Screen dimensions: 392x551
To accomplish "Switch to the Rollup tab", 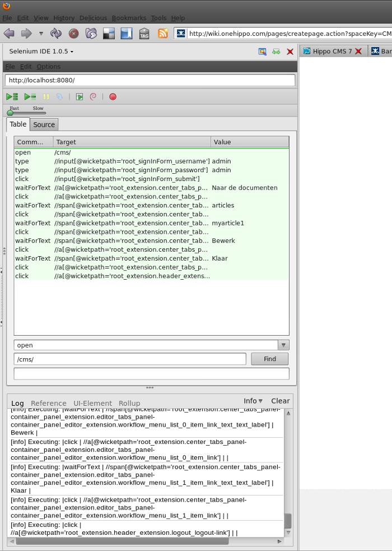I will coord(129,404).
